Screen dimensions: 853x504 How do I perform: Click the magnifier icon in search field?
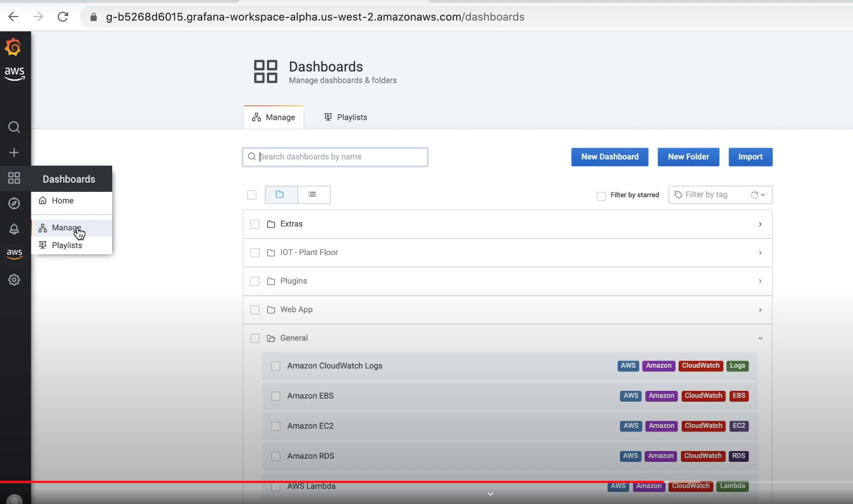point(252,157)
